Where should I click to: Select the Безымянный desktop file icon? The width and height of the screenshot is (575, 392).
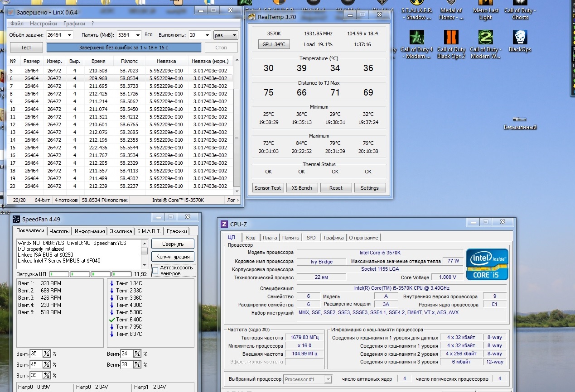[520, 120]
